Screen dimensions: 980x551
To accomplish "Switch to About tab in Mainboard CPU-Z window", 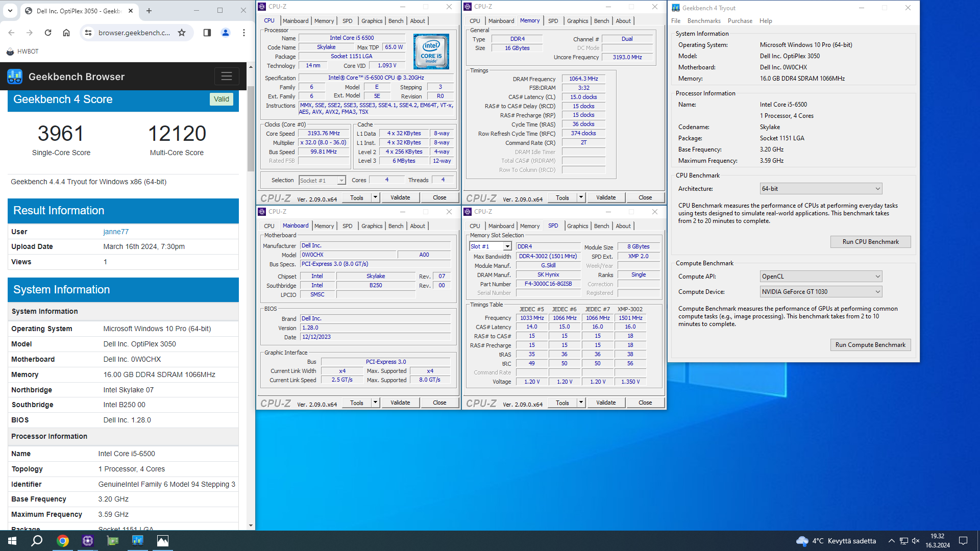I will (418, 226).
